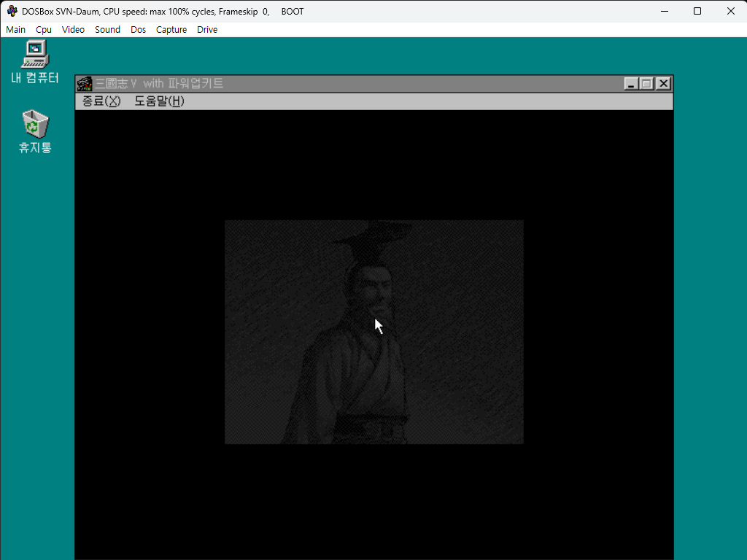
Task: Click the DOSBox app icon in title bar
Action: coord(12,11)
